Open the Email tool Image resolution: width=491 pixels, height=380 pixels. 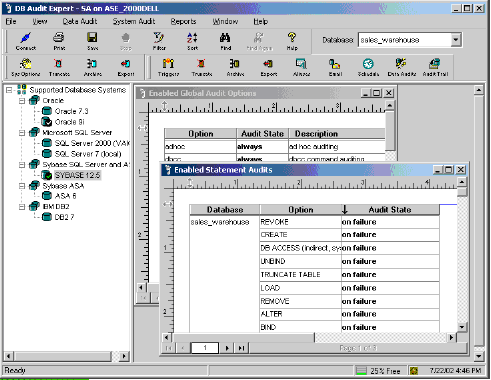335,67
